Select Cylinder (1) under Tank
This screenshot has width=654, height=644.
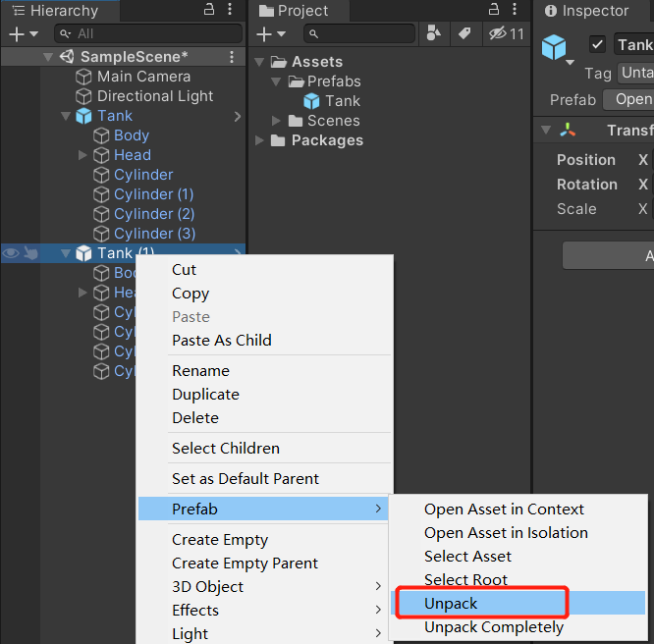pyautogui.click(x=153, y=194)
